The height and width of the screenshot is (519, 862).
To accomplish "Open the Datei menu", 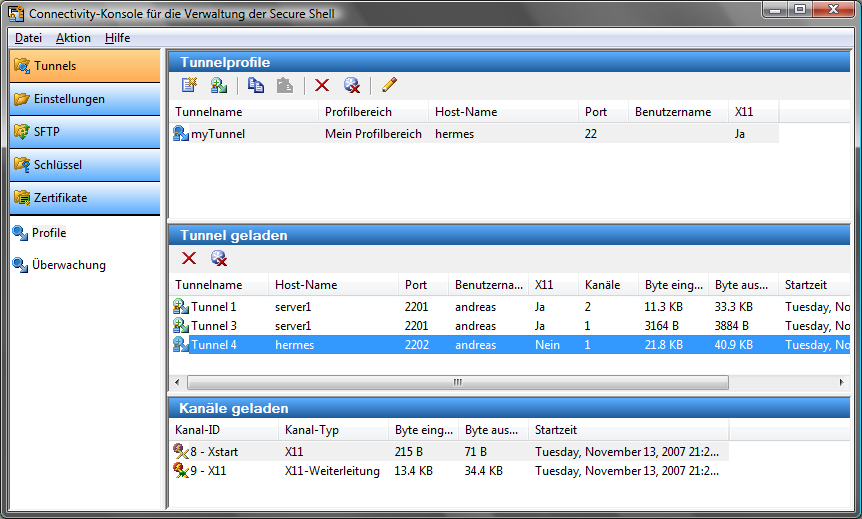I will (x=28, y=38).
